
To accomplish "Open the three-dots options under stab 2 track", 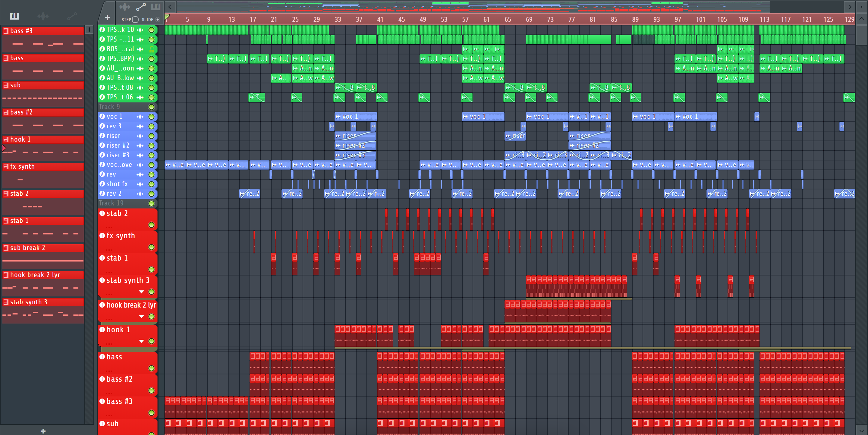I will [109, 227].
